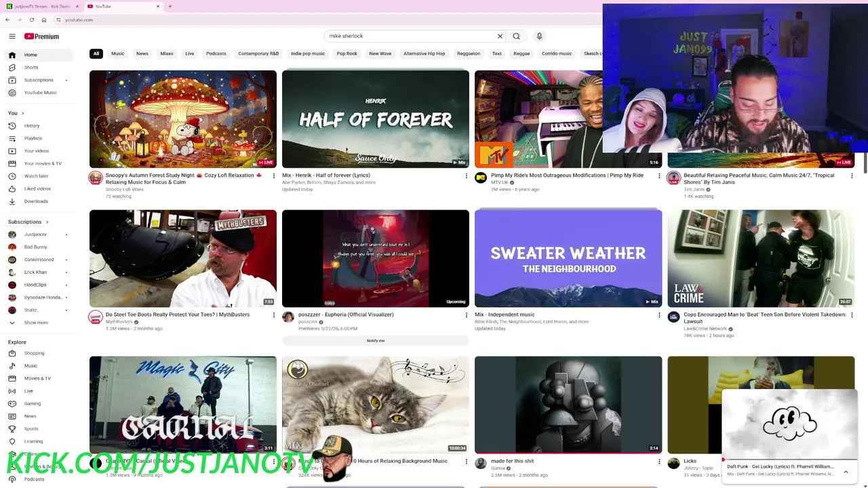Image resolution: width=868 pixels, height=488 pixels.
Task: Go back in the browser
Action: pyautogui.click(x=7, y=20)
